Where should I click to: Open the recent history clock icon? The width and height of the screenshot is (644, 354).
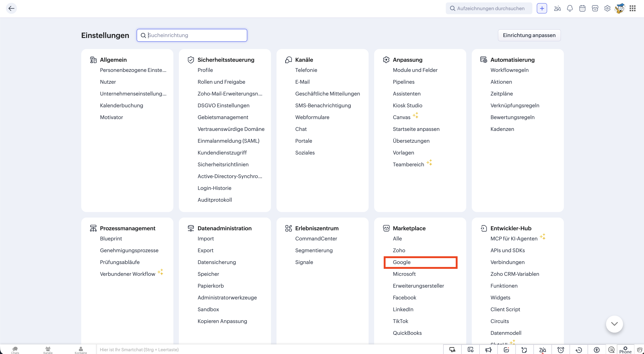579,350
